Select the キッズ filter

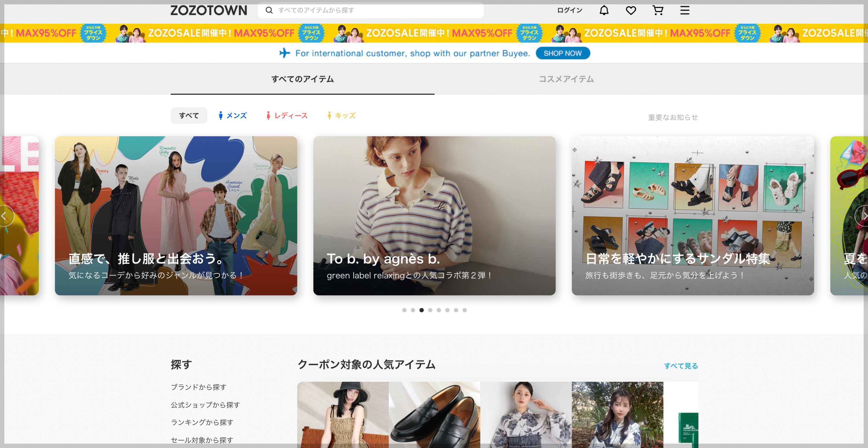pyautogui.click(x=341, y=116)
